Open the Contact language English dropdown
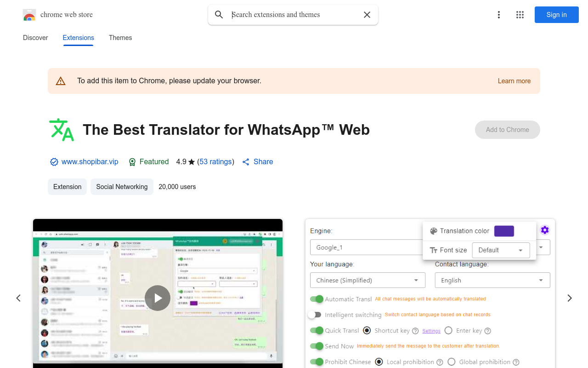 click(x=492, y=280)
